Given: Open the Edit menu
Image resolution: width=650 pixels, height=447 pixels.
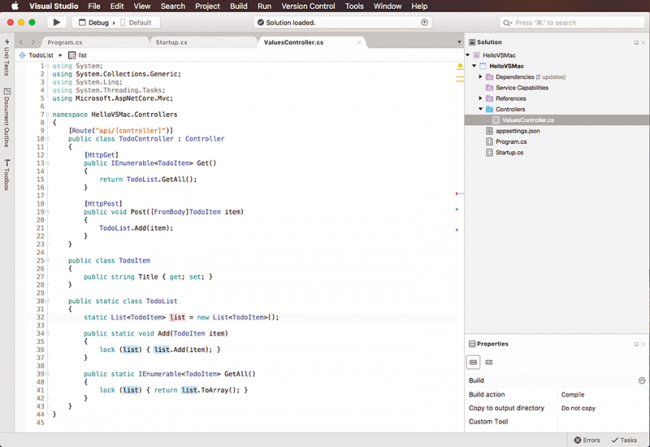Looking at the screenshot, I should (117, 6).
